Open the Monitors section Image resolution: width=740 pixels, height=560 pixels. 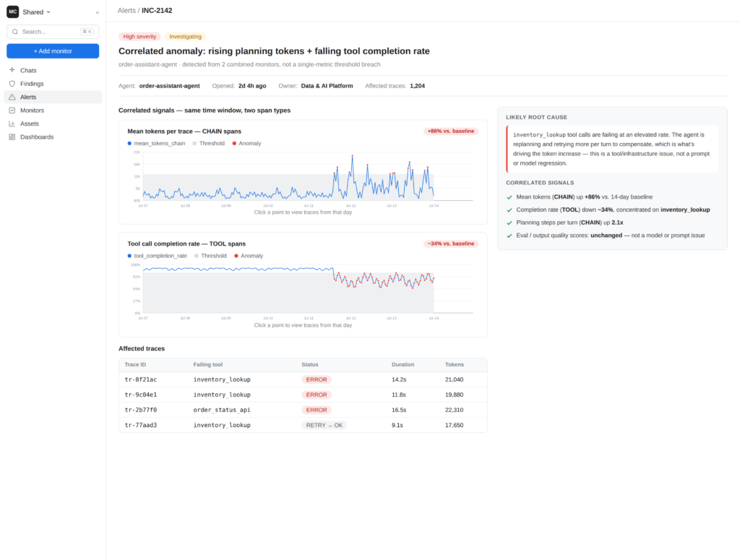(x=53, y=110)
